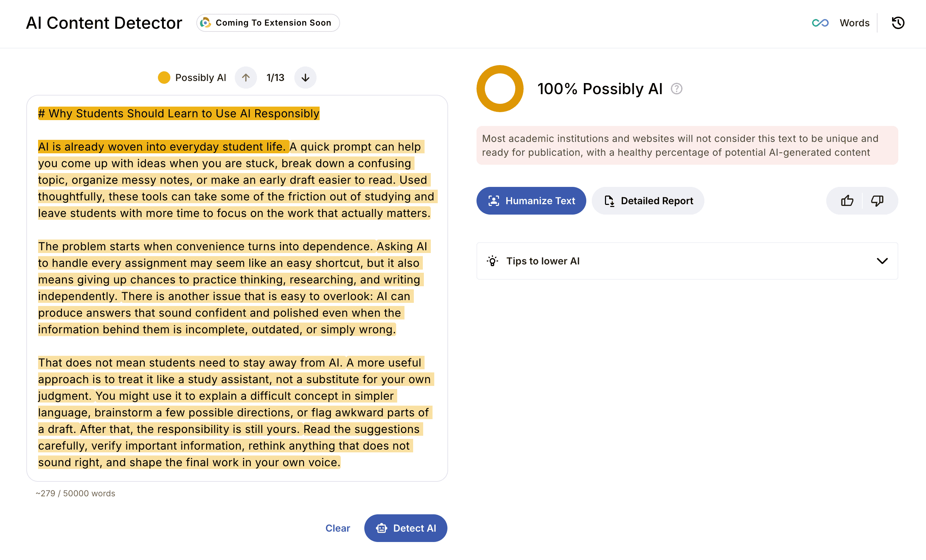Expand the Tips to lower AI chevron

[882, 261]
